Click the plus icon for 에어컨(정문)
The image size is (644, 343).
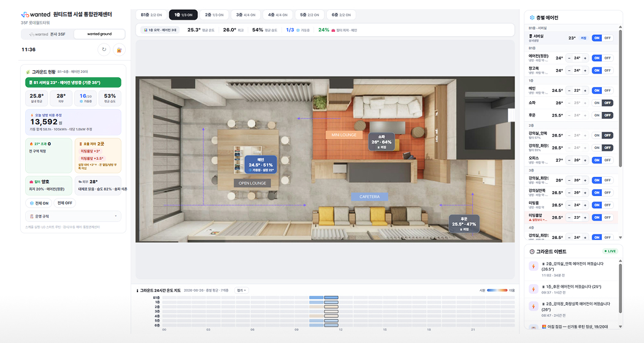point(585,58)
